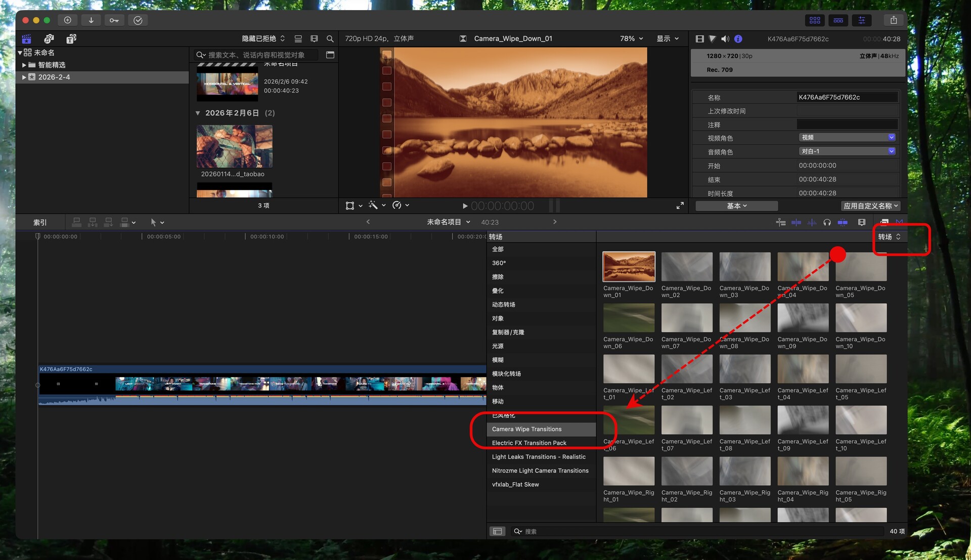Select the color inspector triangle icon
Screen dimensions: 971x560
coord(713,39)
